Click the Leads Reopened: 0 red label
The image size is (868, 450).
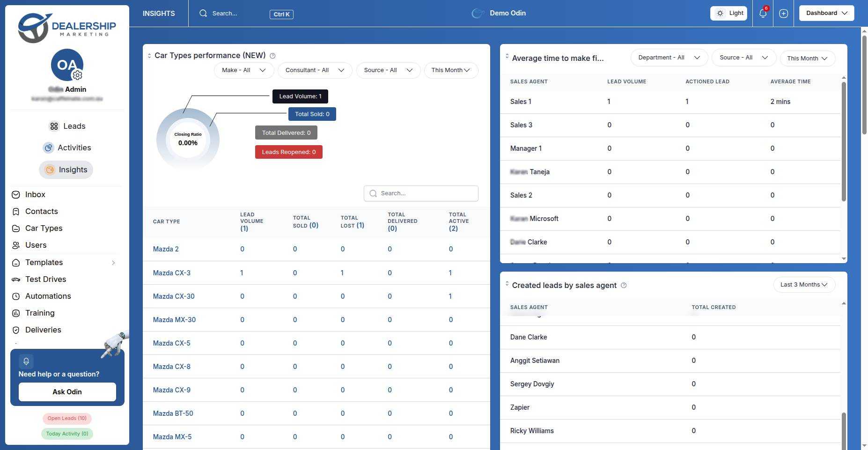288,152
